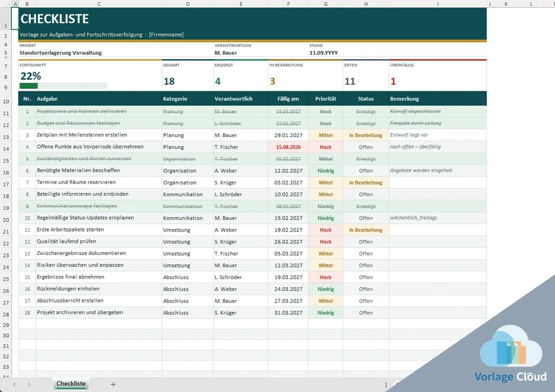The width and height of the screenshot is (555, 392).
Task: Select status of 'Termine und Räume reservieren'
Action: tap(366, 183)
